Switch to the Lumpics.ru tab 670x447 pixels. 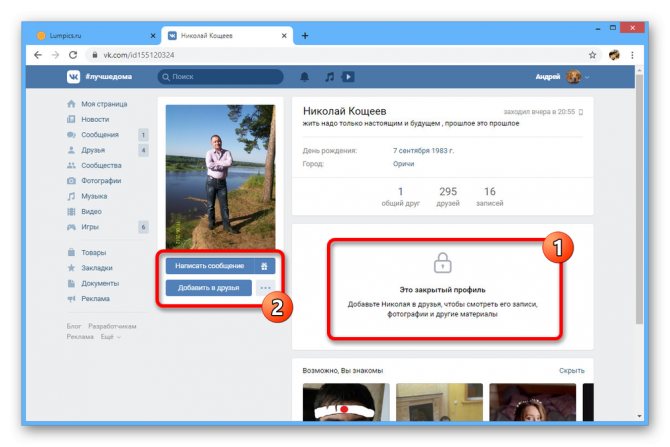point(94,36)
